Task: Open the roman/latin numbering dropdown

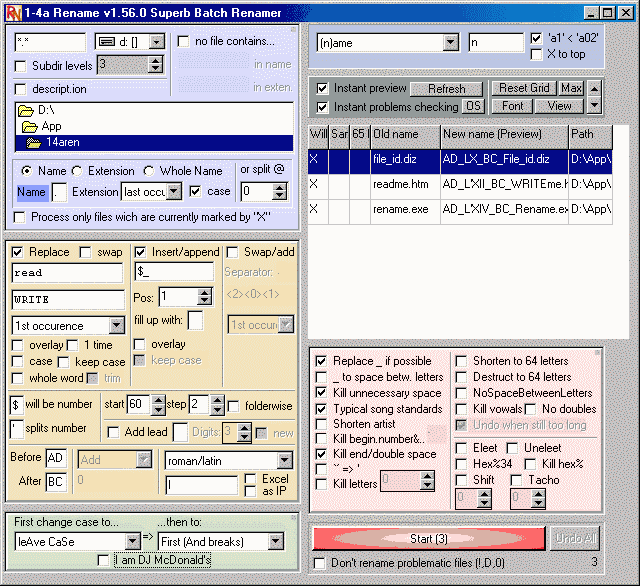Action: coord(284,461)
